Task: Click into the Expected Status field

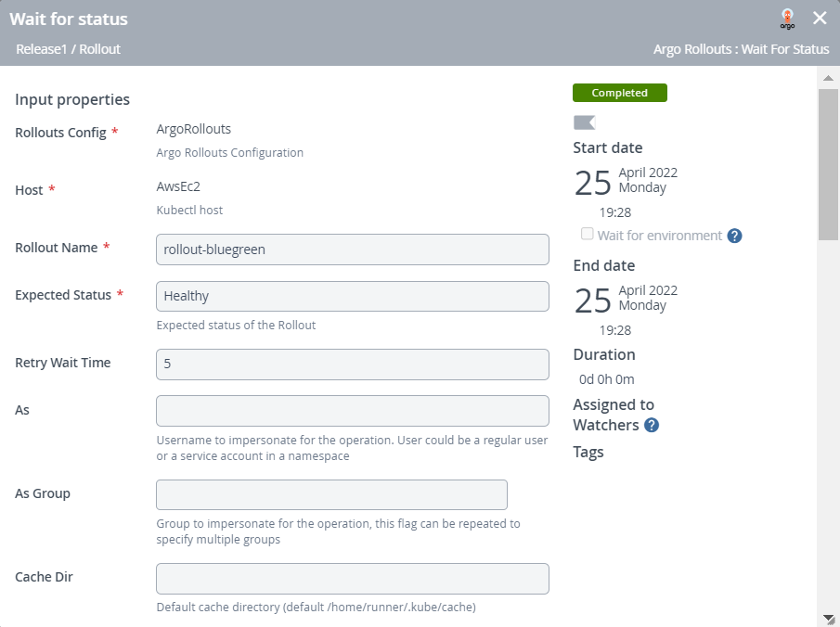Action: [x=353, y=297]
